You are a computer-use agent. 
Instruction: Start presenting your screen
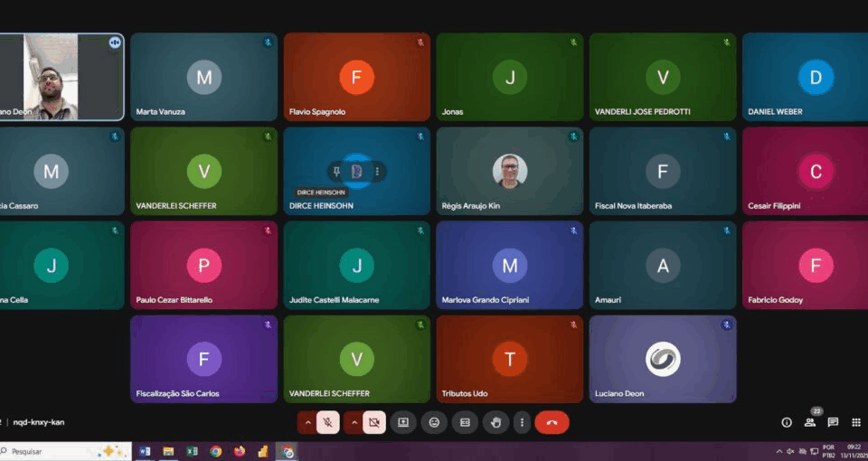pyautogui.click(x=403, y=422)
